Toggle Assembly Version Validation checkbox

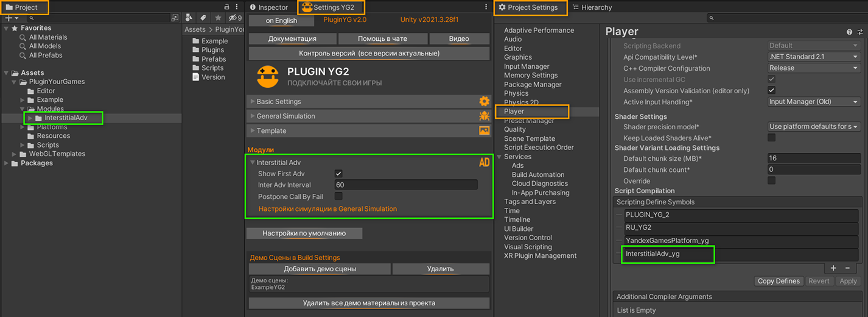coord(771,91)
